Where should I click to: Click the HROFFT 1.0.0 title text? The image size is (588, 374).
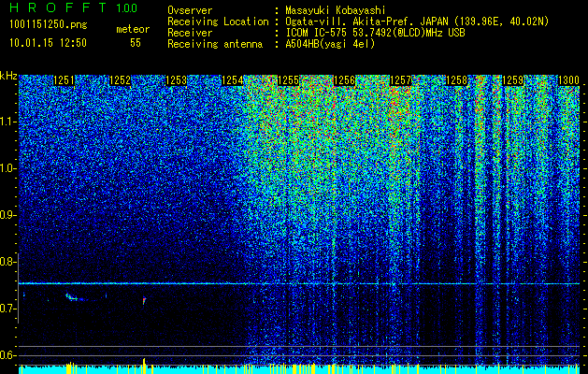74,7
